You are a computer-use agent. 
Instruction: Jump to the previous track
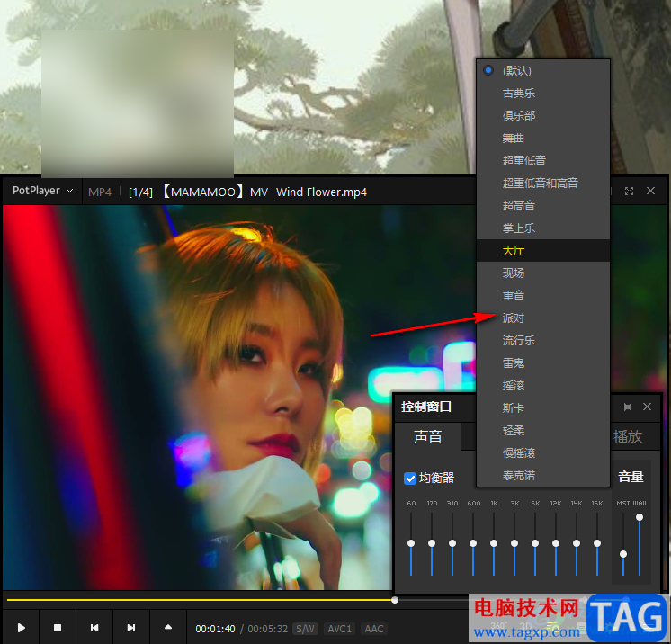tap(94, 628)
